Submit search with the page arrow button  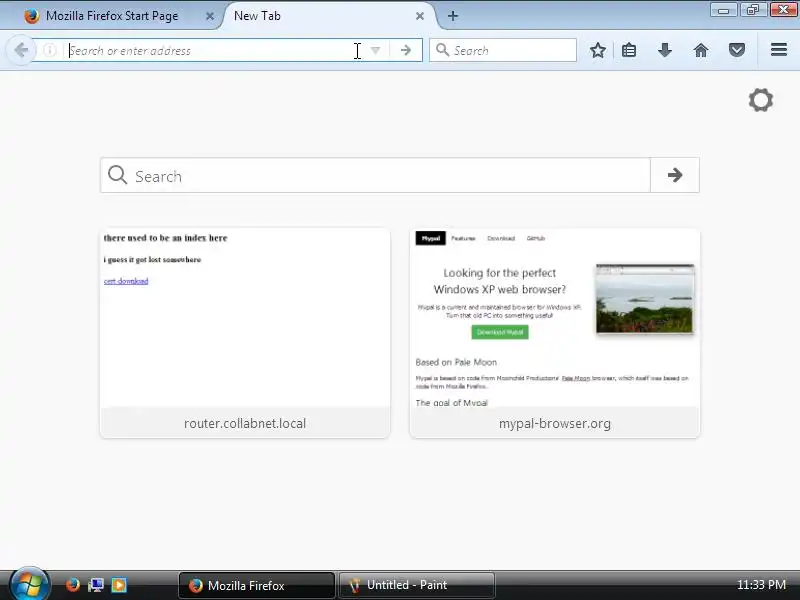click(674, 176)
